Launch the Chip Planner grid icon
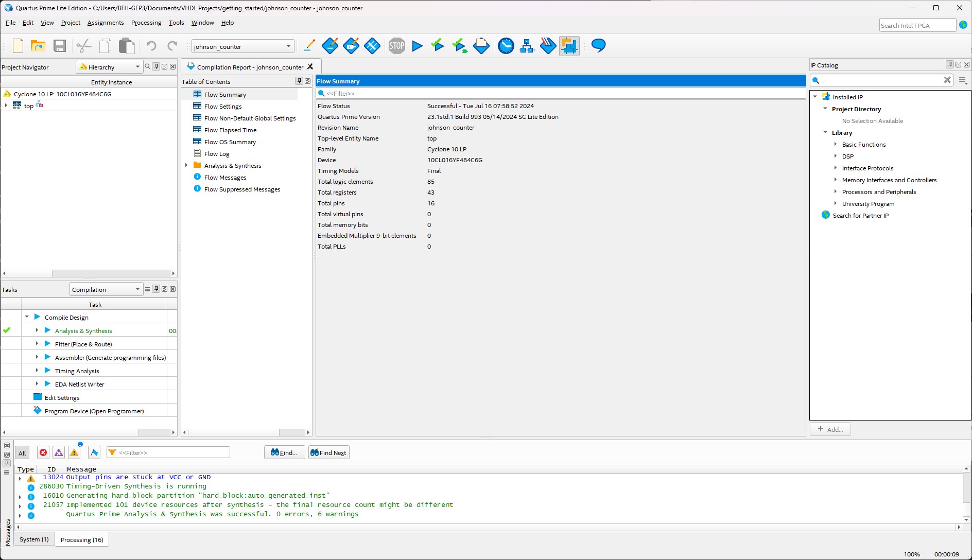The image size is (972, 560). tap(372, 46)
